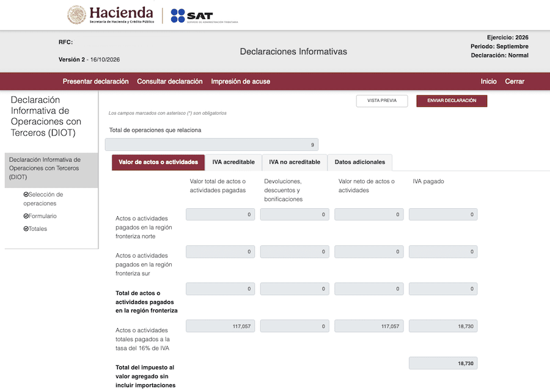
Task: Click Valor neto field for tasa del 16% row
Action: coord(369,326)
